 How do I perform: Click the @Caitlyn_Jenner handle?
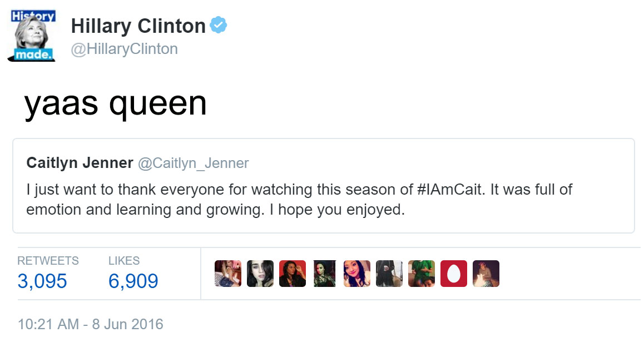193,163
